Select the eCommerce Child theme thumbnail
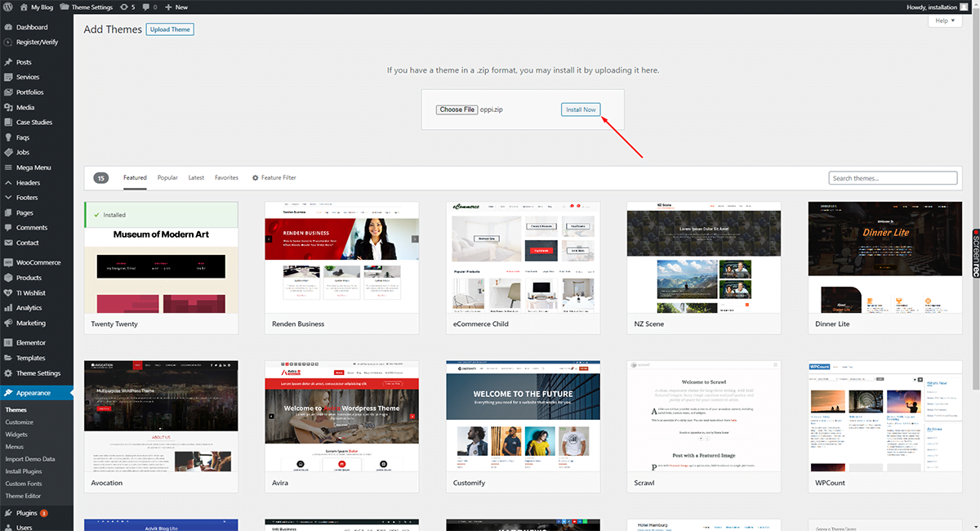Viewport: 980px width, 531px height. tap(523, 257)
